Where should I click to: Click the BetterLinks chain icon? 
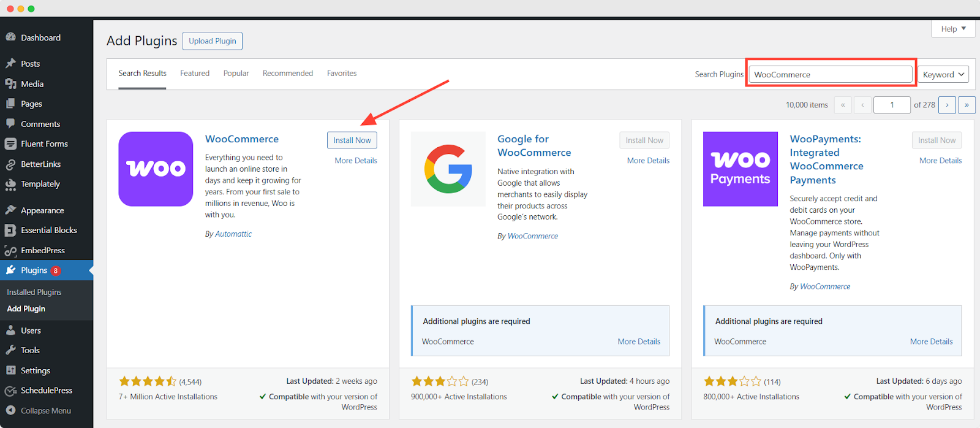pos(10,164)
